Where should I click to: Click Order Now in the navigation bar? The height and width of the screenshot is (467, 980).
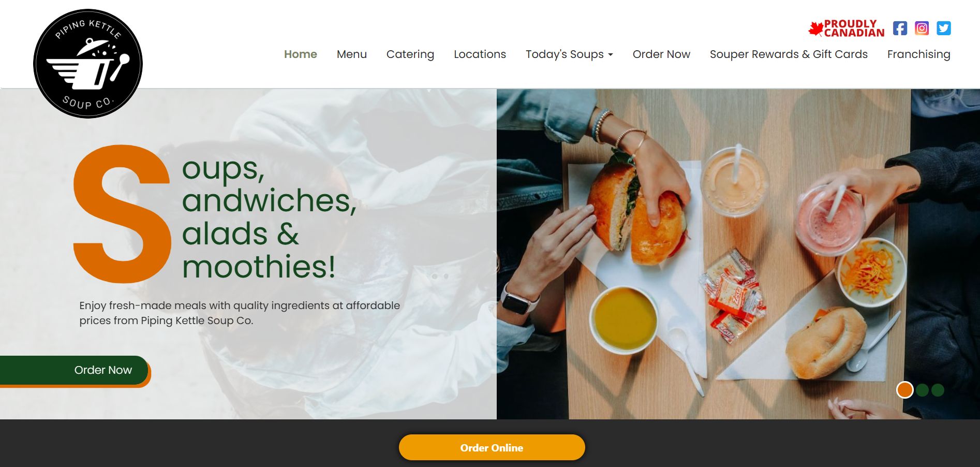[661, 54]
